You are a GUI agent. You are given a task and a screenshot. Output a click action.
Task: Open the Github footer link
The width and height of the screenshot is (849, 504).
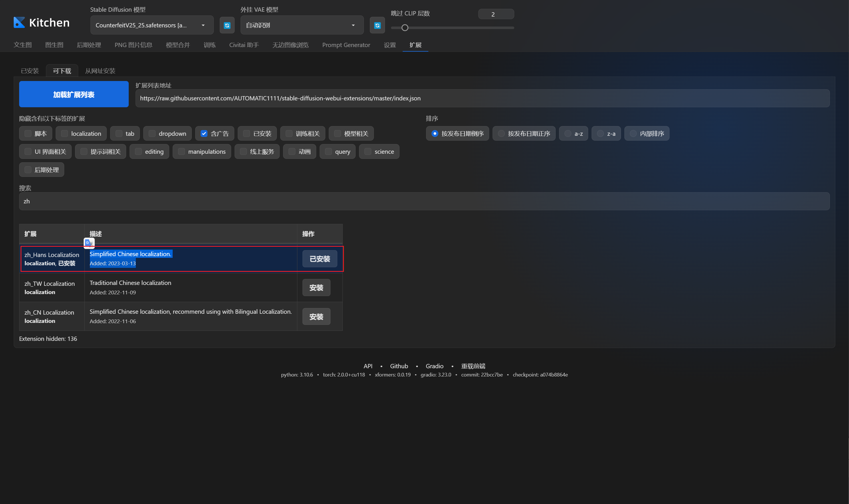[x=398, y=366]
